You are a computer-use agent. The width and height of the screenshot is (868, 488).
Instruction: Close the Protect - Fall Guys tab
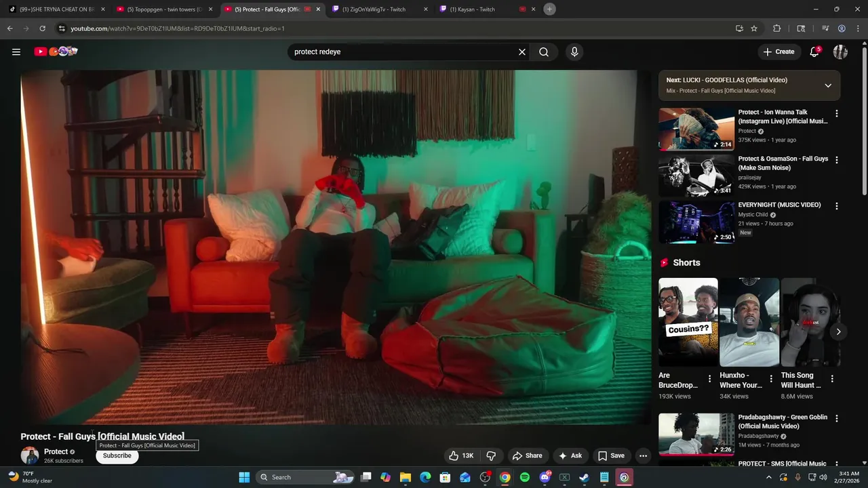318,9
